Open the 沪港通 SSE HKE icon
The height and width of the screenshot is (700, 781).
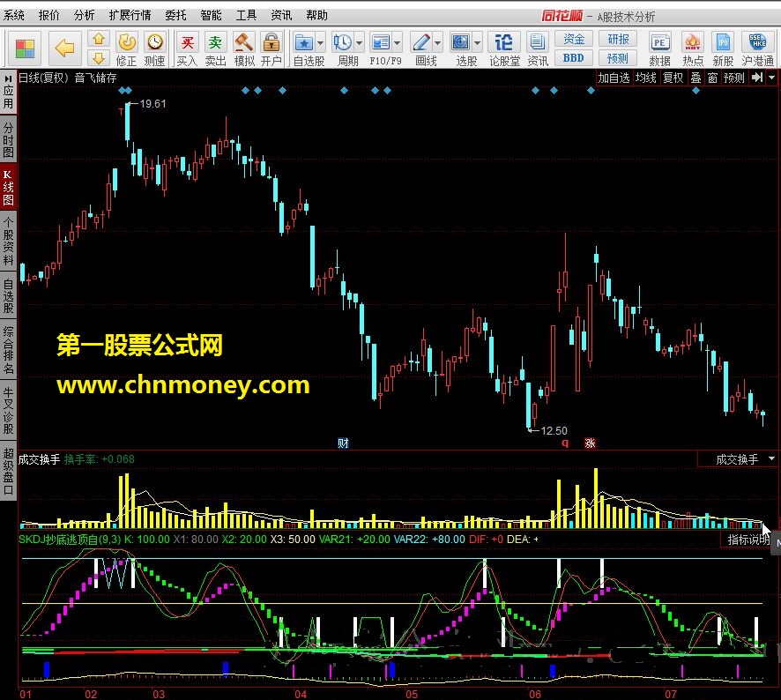[757, 42]
